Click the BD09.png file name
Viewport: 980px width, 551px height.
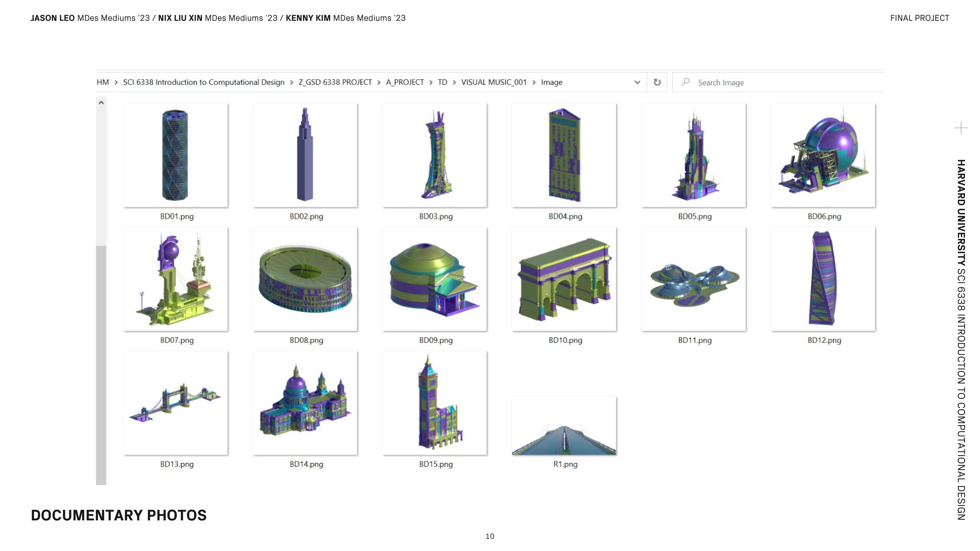(x=436, y=340)
